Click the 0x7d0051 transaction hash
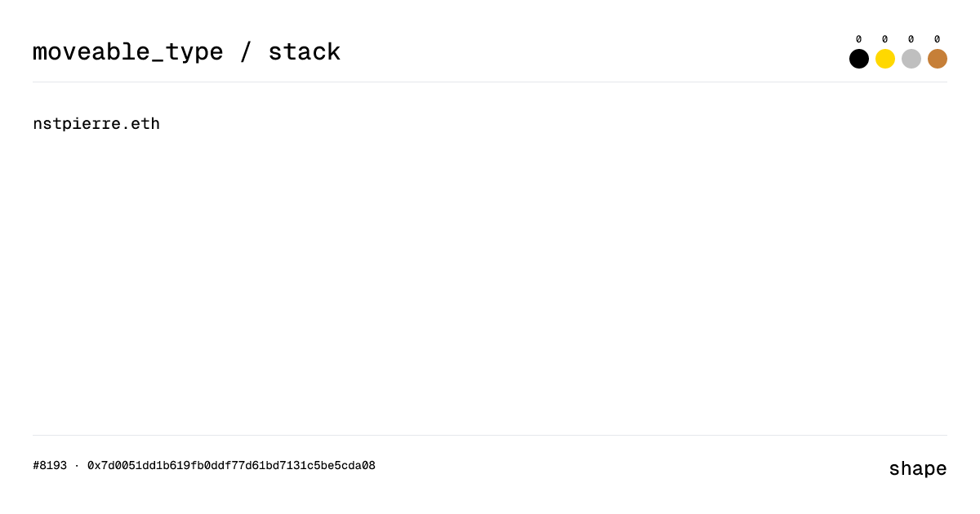This screenshot has height=514, width=980. [230, 465]
